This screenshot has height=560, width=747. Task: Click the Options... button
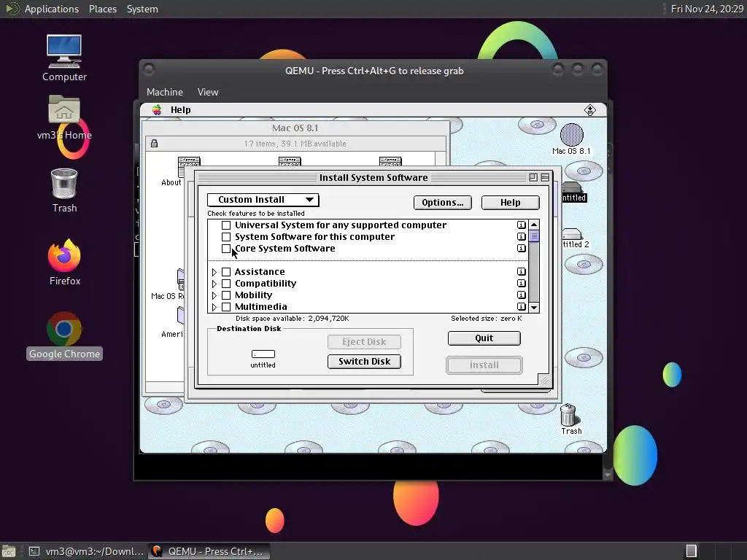click(x=443, y=203)
